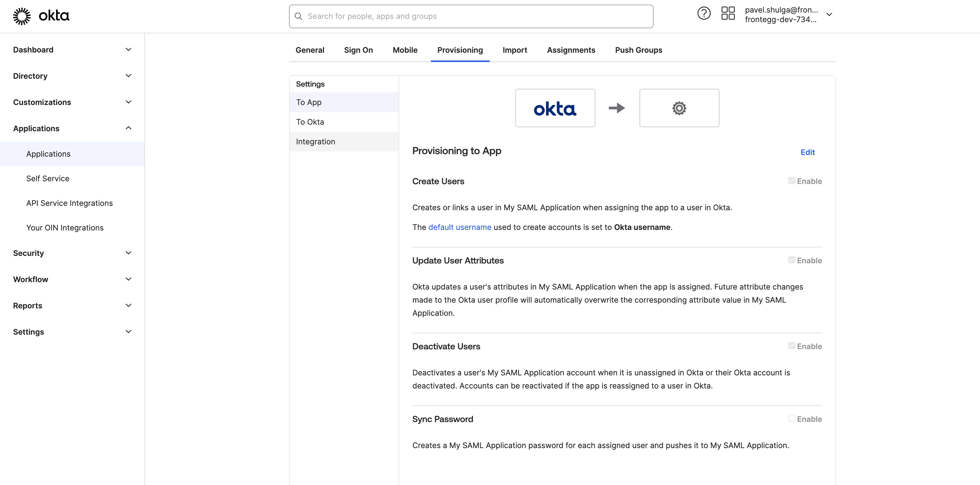
Task: Toggle the Update User Attributes Enable checkbox
Action: (x=792, y=260)
